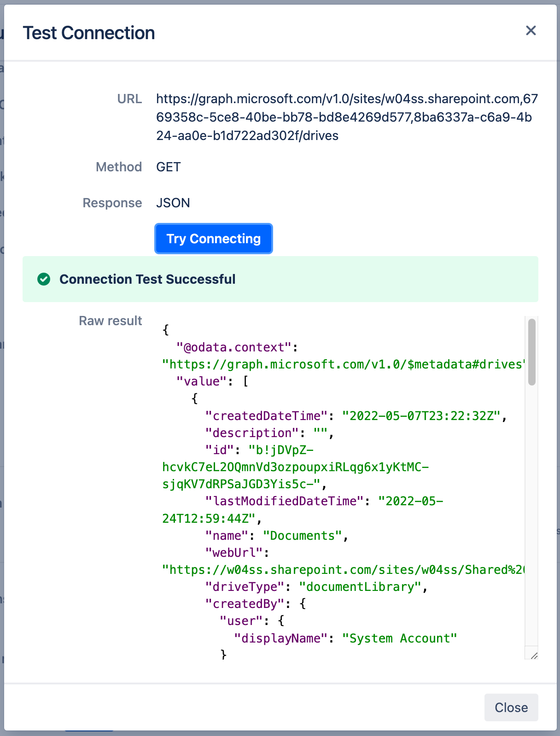The height and width of the screenshot is (736, 560).
Task: Click the Raw result label
Action: 111,321
